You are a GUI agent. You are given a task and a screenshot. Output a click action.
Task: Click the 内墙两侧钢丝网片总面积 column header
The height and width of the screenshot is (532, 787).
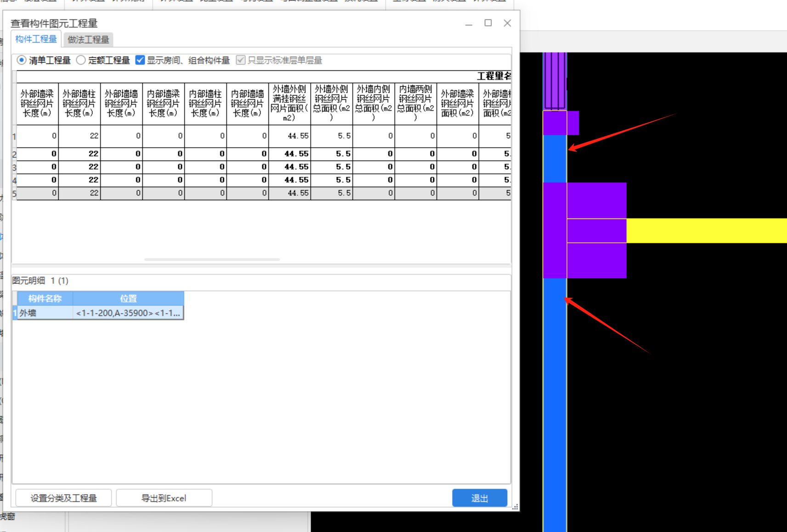[416, 104]
